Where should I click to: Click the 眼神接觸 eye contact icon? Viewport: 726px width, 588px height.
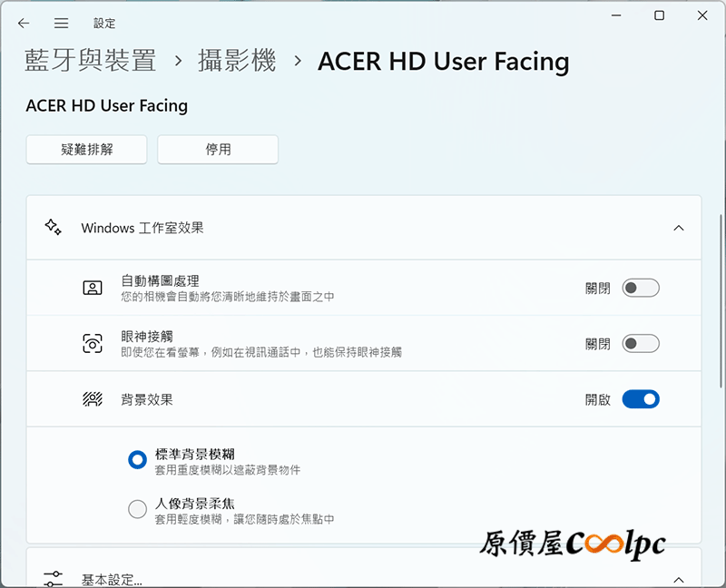93,344
